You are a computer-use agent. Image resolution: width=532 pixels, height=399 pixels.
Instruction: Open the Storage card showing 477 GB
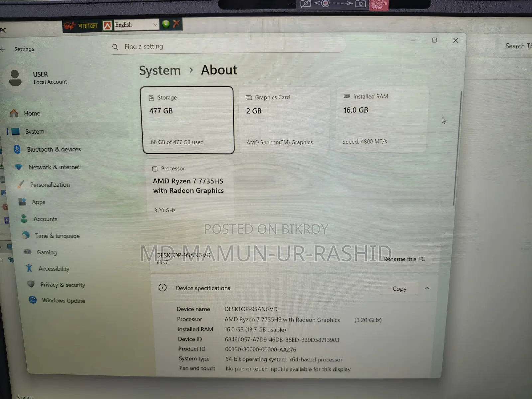click(x=188, y=120)
